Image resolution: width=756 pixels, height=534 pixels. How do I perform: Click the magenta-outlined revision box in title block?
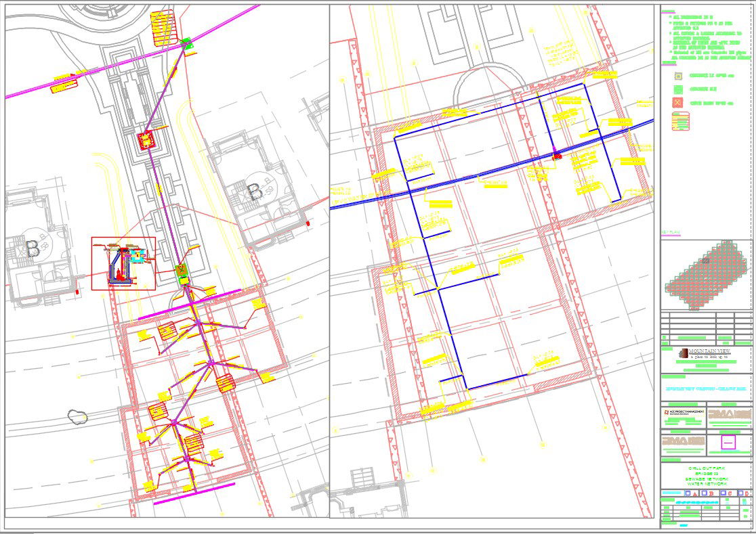729,442
